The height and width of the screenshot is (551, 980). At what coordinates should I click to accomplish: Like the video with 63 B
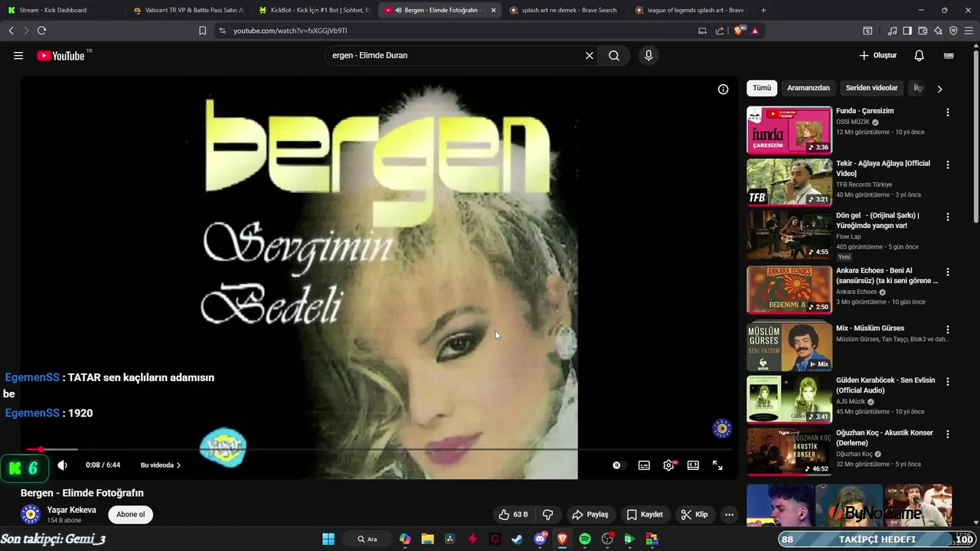(x=513, y=514)
